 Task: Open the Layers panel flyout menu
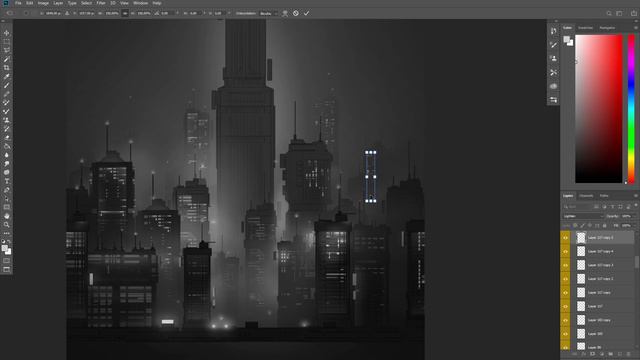point(636,196)
